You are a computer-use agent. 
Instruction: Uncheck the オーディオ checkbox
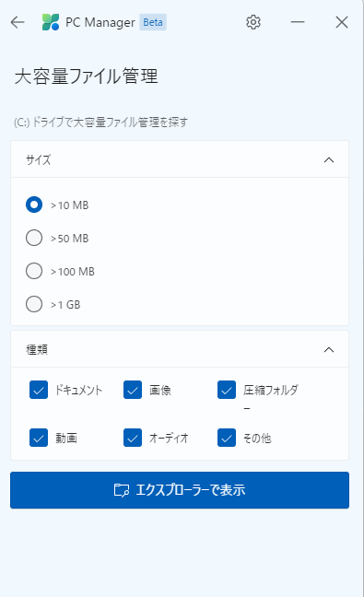pyautogui.click(x=133, y=438)
